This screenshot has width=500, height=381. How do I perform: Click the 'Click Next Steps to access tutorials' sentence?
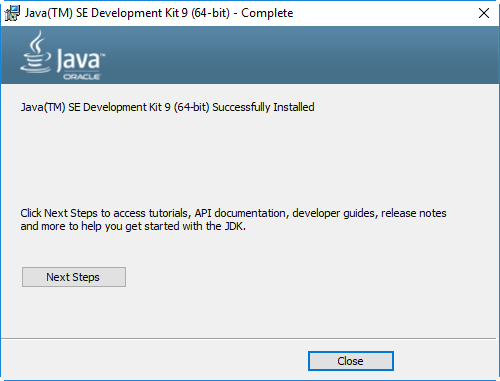tap(105, 213)
